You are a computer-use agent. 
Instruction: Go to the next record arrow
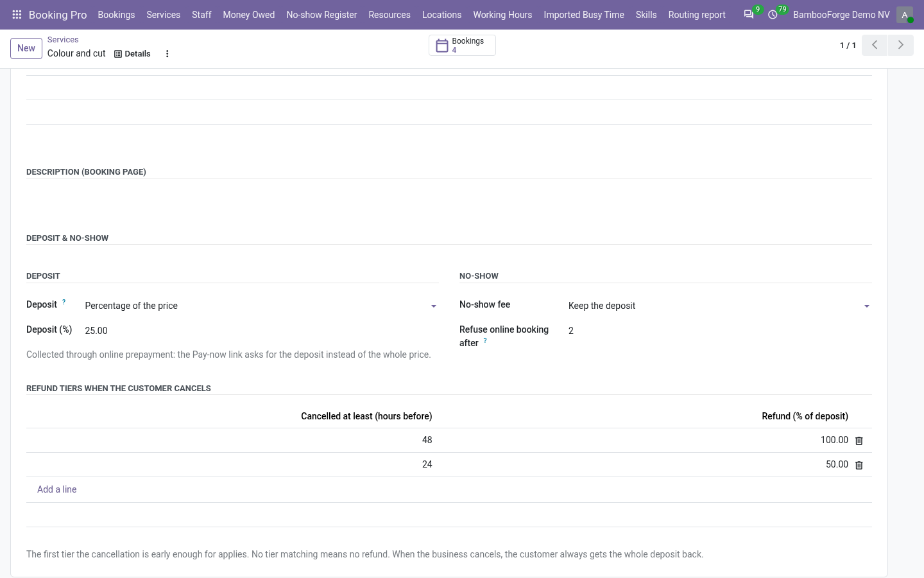pyautogui.click(x=900, y=45)
